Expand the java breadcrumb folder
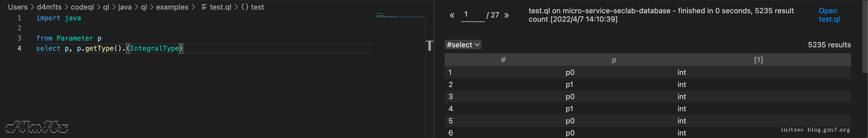This screenshot has height=138, width=868. point(125,7)
